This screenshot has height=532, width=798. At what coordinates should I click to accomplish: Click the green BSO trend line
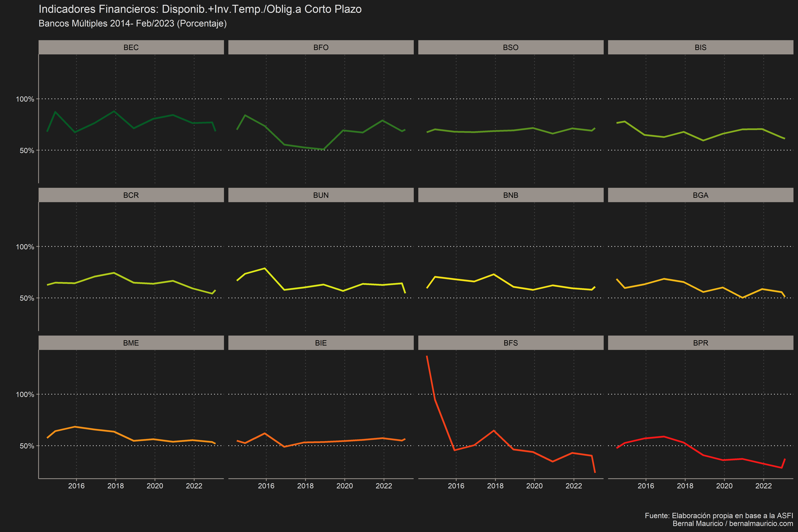click(514, 130)
